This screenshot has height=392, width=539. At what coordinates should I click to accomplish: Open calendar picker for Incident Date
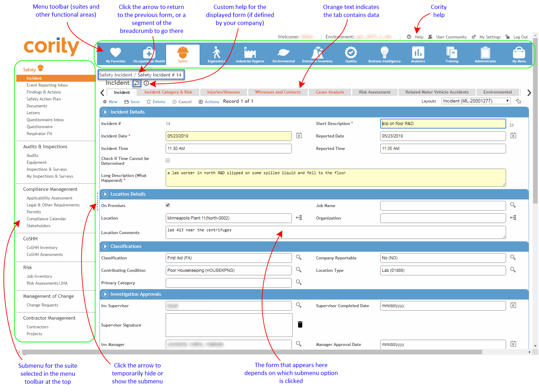[x=299, y=136]
